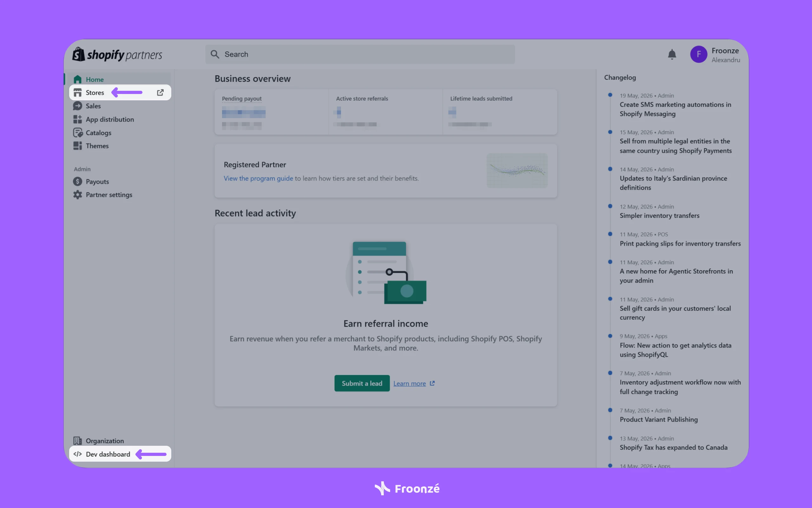Click the Submit a lead button

[x=362, y=383]
